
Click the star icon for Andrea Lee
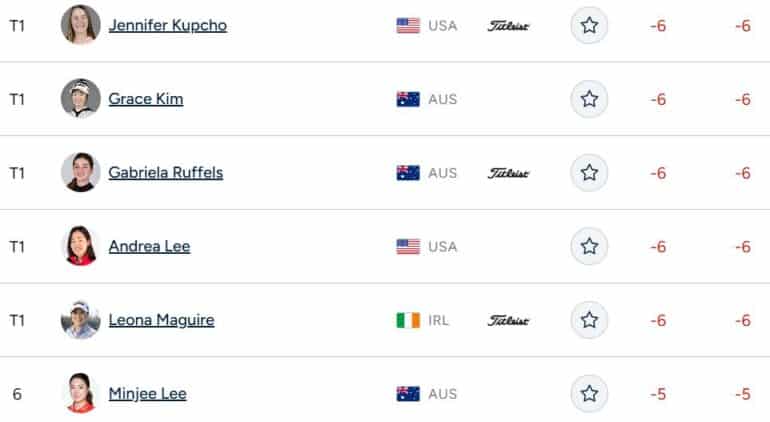(589, 246)
